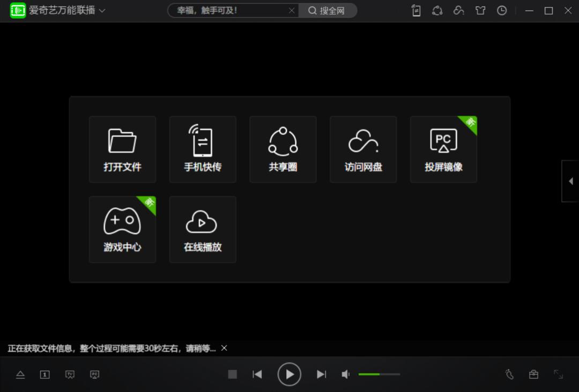Click the toolbox icon in bottom right
The width and height of the screenshot is (579, 392).
point(534,374)
